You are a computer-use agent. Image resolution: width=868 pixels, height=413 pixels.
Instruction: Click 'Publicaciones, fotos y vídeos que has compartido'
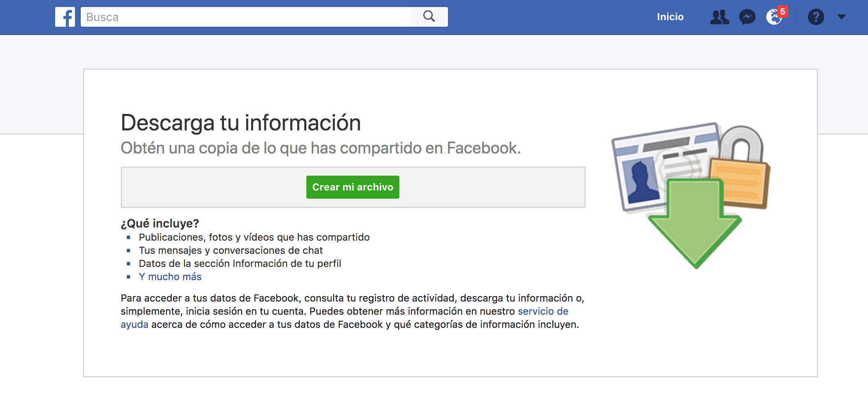[x=254, y=237]
